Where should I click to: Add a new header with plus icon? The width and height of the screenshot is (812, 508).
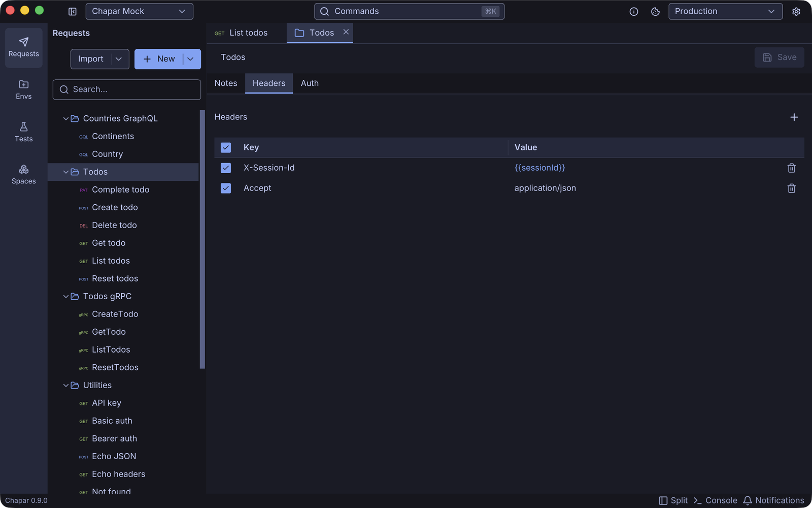794,117
